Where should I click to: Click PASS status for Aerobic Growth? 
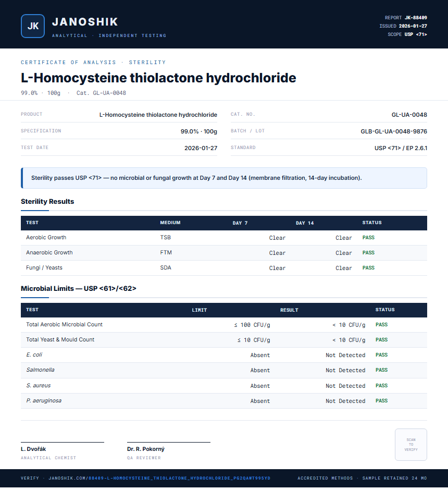tap(368, 238)
